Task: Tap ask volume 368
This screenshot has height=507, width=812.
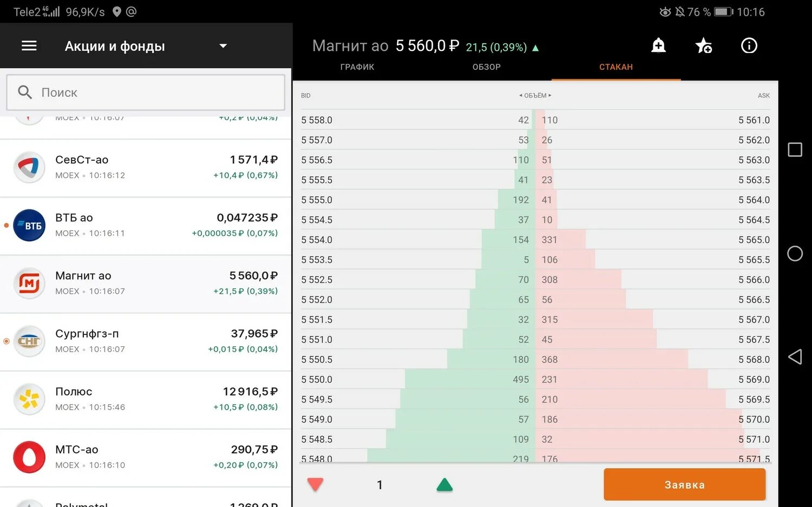Action: click(549, 359)
